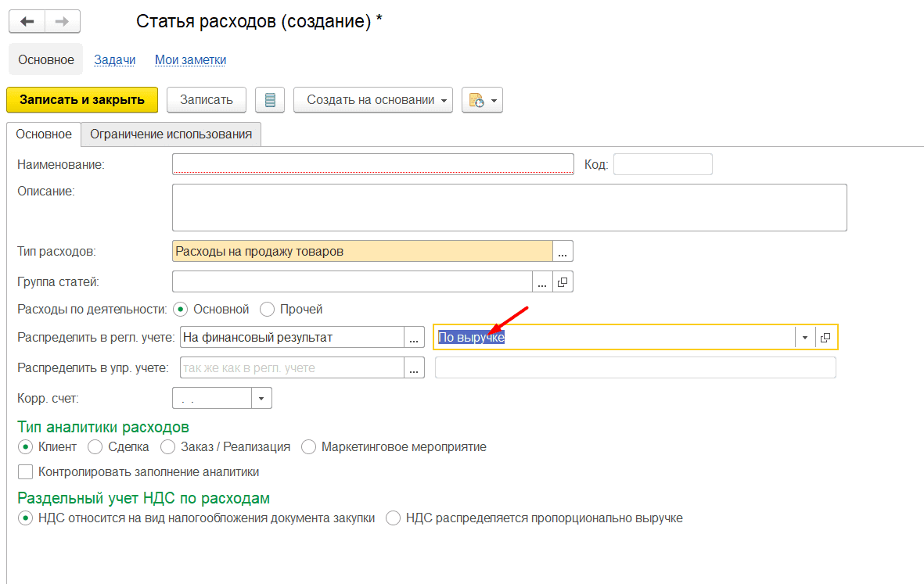The image size is (924, 584).
Task: Click the back navigation arrow
Action: point(27,21)
